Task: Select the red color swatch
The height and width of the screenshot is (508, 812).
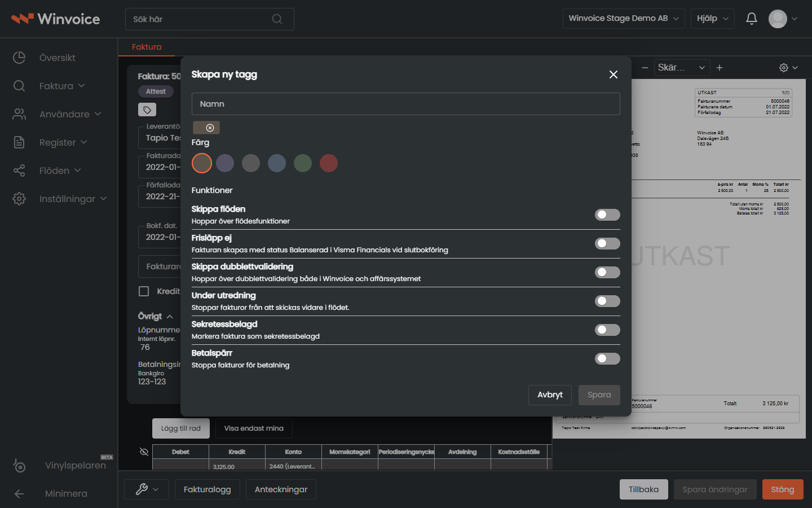Action: tap(329, 163)
